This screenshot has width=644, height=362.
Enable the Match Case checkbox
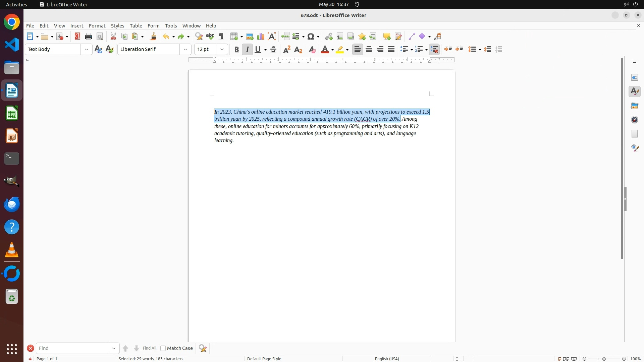(x=163, y=348)
